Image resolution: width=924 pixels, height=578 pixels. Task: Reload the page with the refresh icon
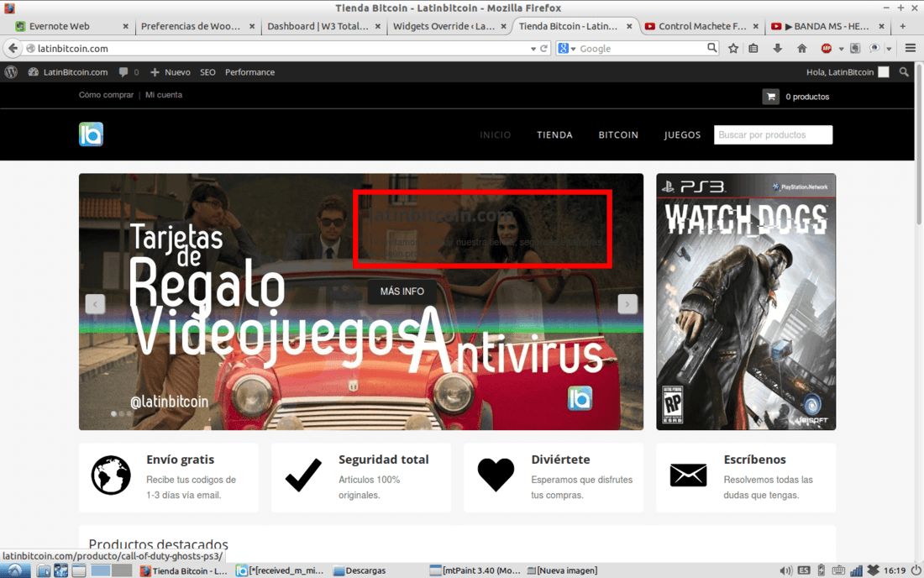pyautogui.click(x=544, y=49)
